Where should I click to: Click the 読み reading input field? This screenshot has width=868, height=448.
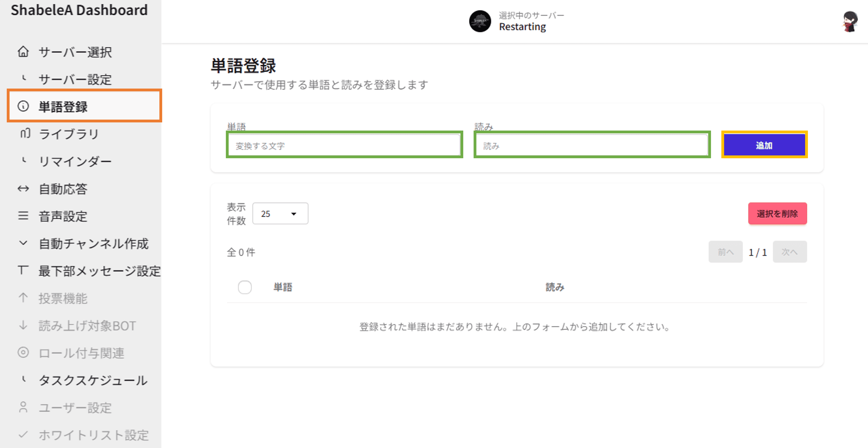coord(592,146)
